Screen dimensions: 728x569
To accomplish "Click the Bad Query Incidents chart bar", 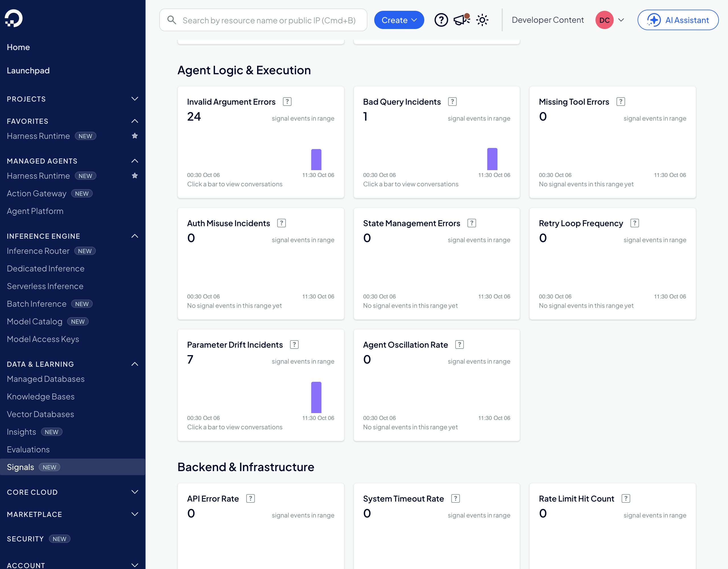I will (x=492, y=159).
